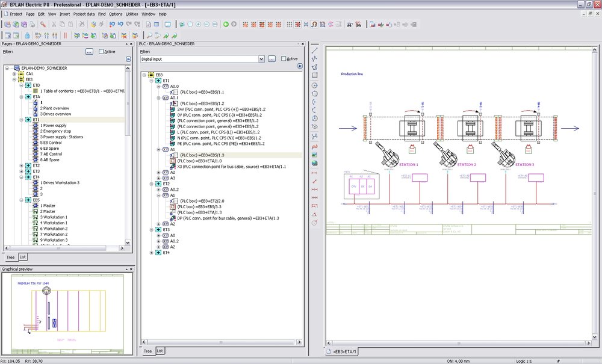Enable the Active checkbox in Pages panel
602x364 pixels.
pos(101,52)
